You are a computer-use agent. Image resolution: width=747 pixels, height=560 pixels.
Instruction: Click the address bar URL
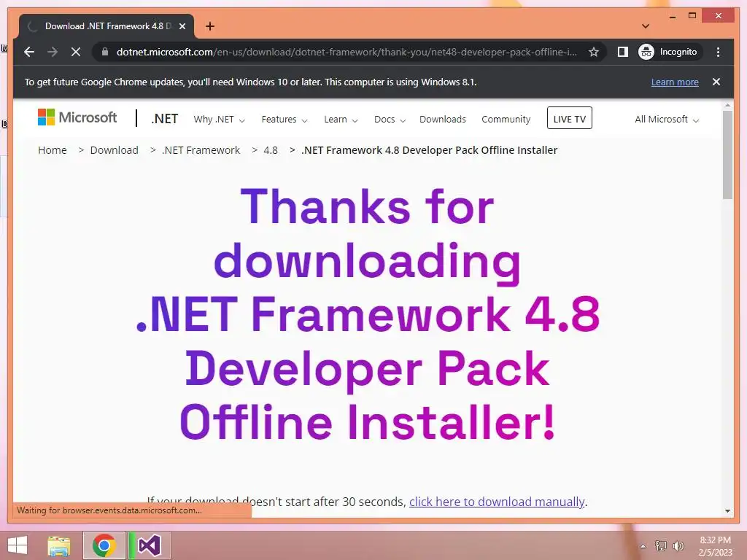point(347,52)
